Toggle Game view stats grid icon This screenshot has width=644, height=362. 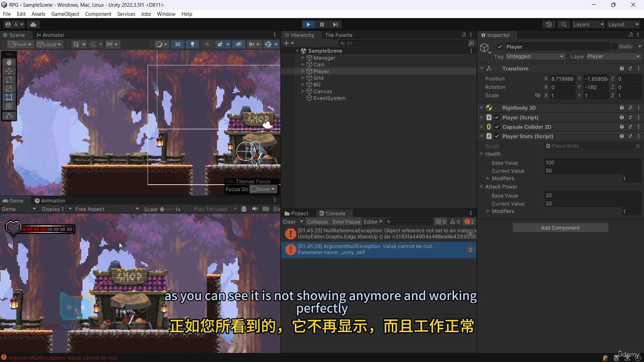pyautogui.click(x=266, y=209)
